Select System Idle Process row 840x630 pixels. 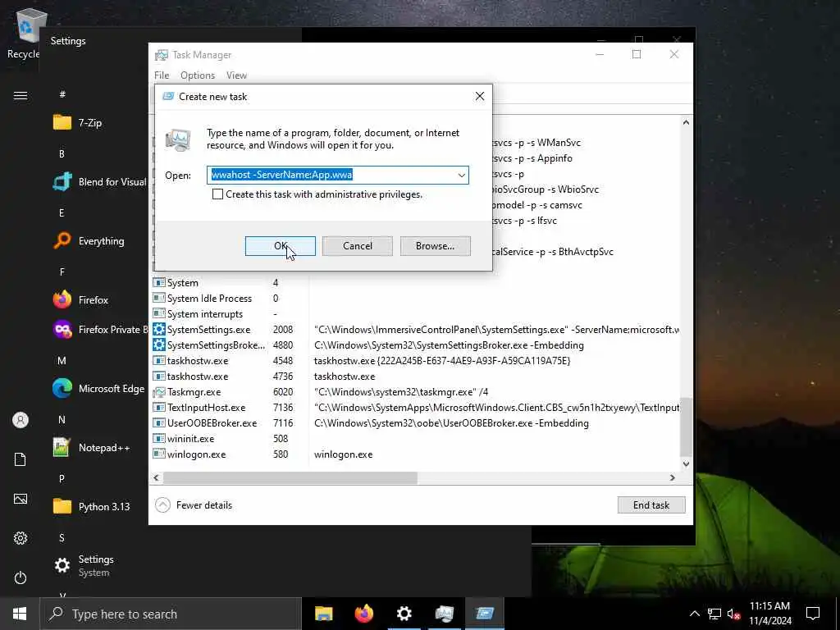point(416,298)
